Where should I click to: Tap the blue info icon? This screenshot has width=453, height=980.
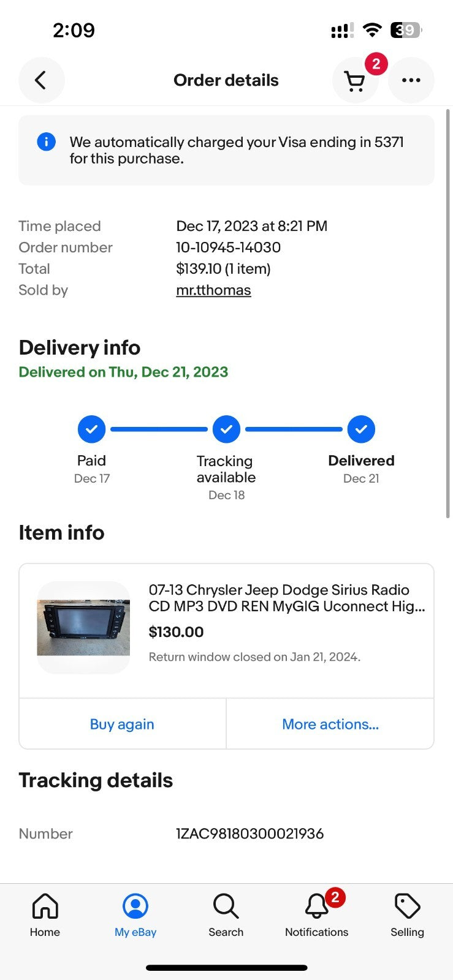pos(47,142)
